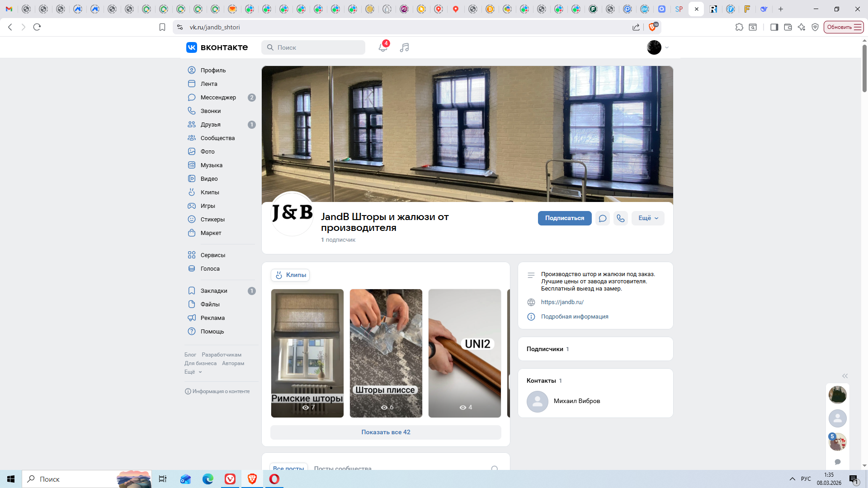Open the Римские шторы clip thumbnail
868x488 pixels.
tap(307, 353)
